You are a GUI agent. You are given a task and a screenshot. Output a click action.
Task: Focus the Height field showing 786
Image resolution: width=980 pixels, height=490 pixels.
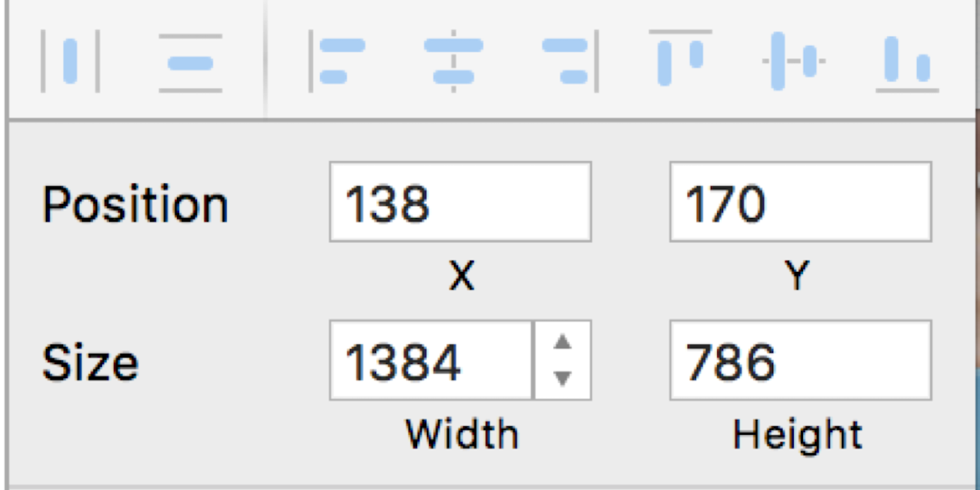point(799,360)
